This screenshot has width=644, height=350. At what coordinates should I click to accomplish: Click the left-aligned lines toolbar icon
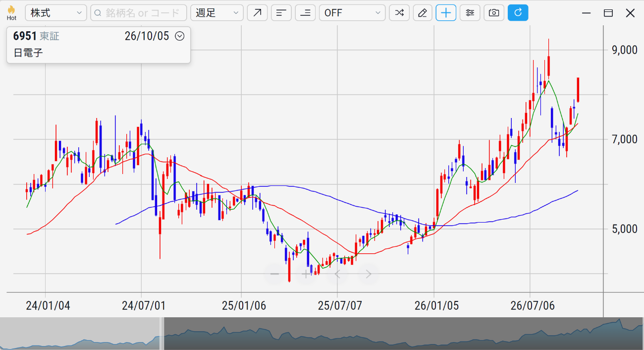point(281,13)
